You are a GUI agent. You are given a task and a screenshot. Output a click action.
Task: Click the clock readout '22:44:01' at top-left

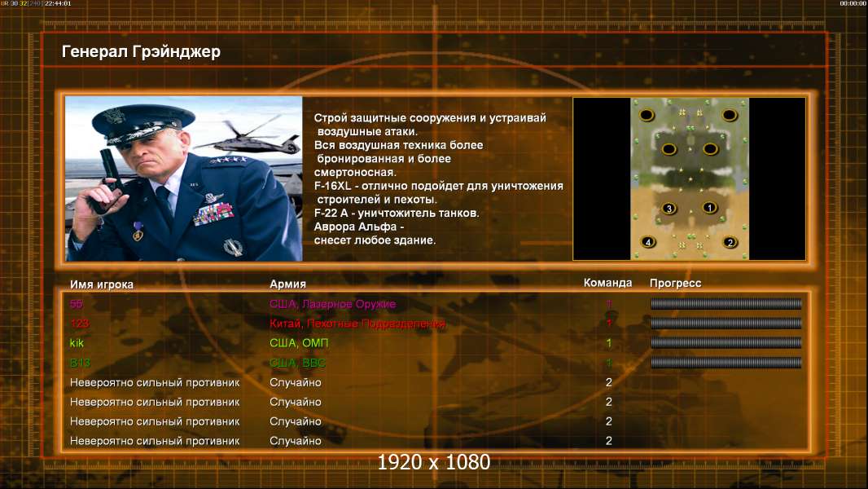coord(58,3)
